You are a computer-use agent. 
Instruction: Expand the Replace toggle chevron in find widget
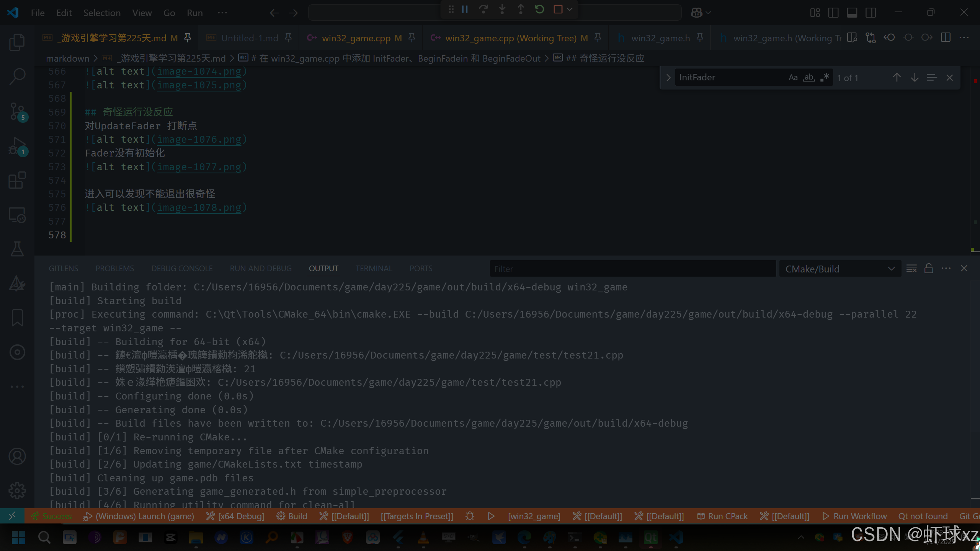pos(668,78)
